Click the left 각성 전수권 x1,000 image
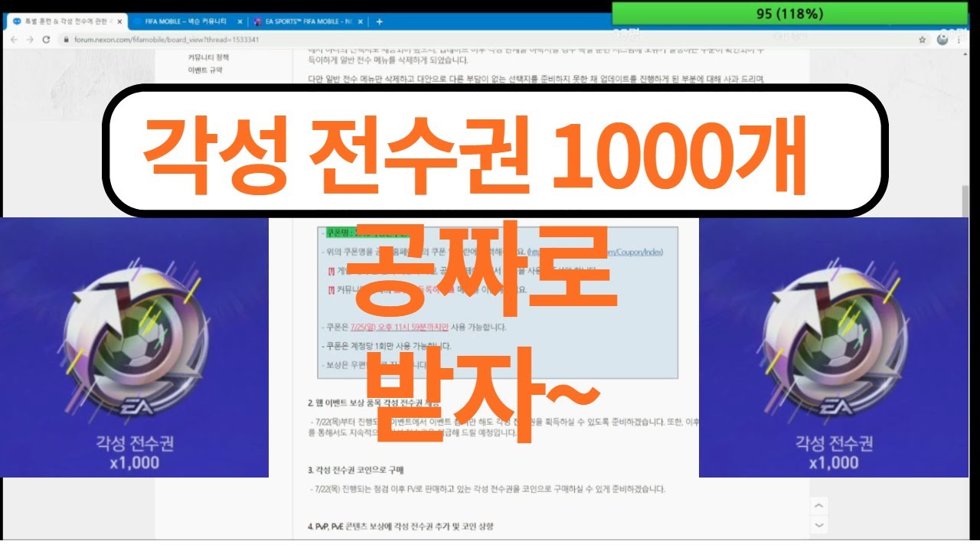Screen dimensions: 980x551 point(134,347)
